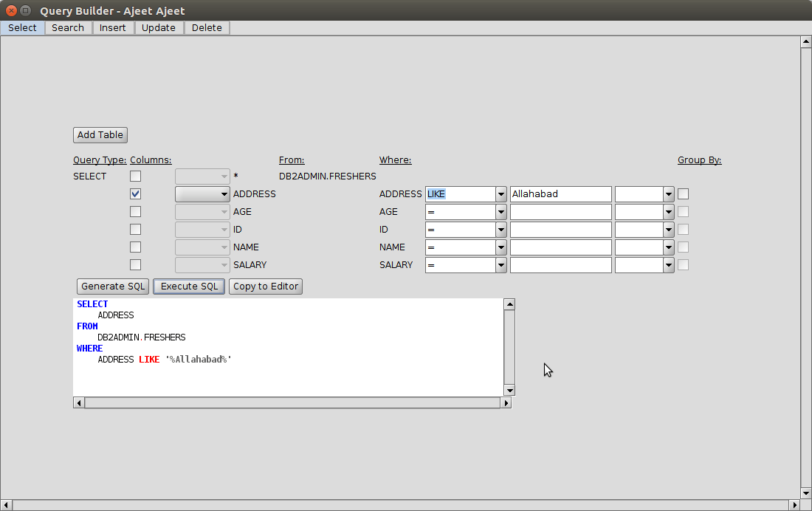The image size is (812, 511).
Task: Click SQL pane scroll down arrow
Action: click(x=509, y=390)
